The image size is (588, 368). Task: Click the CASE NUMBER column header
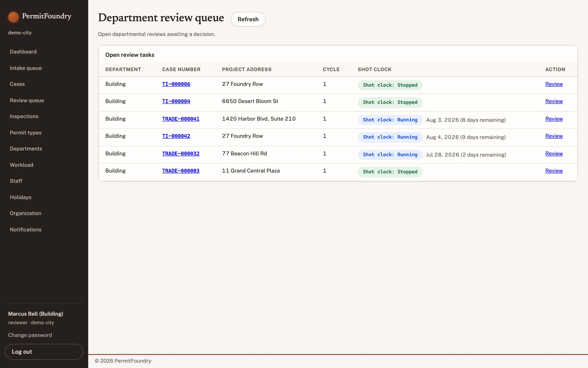pos(181,70)
